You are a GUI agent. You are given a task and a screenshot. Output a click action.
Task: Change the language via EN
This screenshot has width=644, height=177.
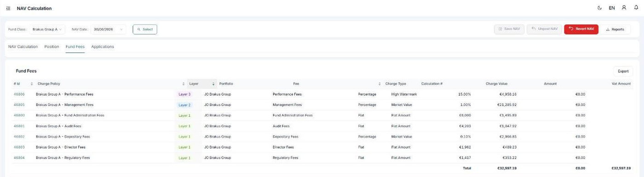point(612,8)
